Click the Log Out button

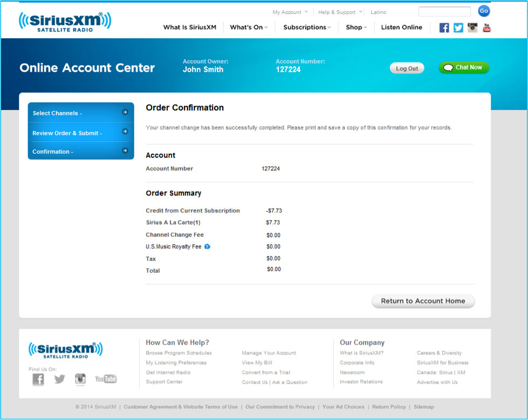point(407,68)
